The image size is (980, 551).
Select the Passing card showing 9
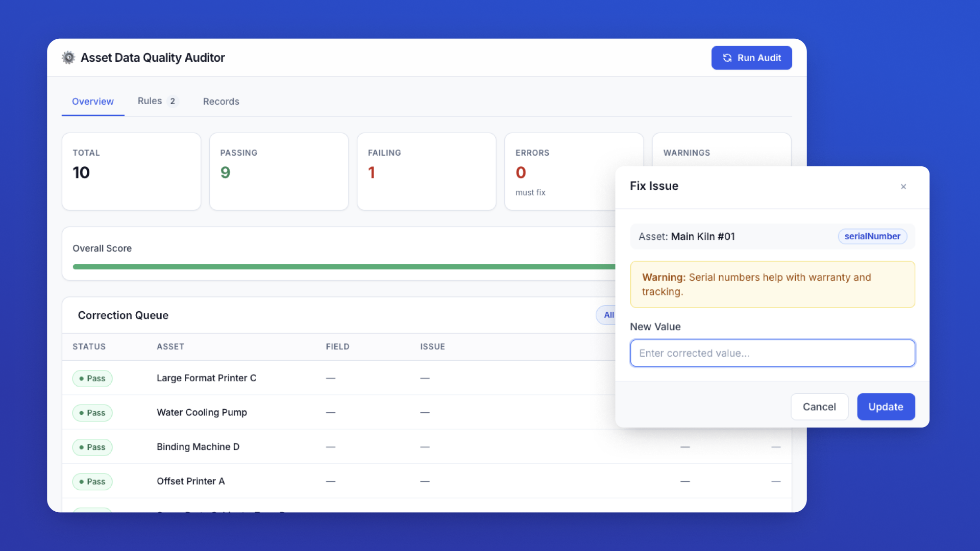tap(279, 171)
